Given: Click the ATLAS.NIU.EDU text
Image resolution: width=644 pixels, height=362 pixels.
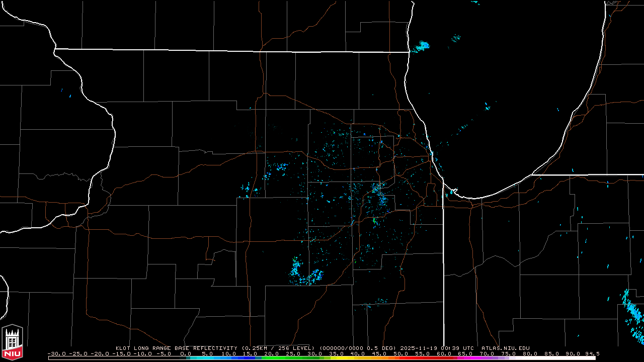Looking at the screenshot, I should [505, 348].
